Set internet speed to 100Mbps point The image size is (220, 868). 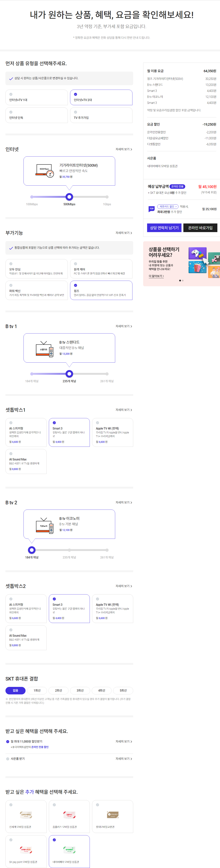32,197
